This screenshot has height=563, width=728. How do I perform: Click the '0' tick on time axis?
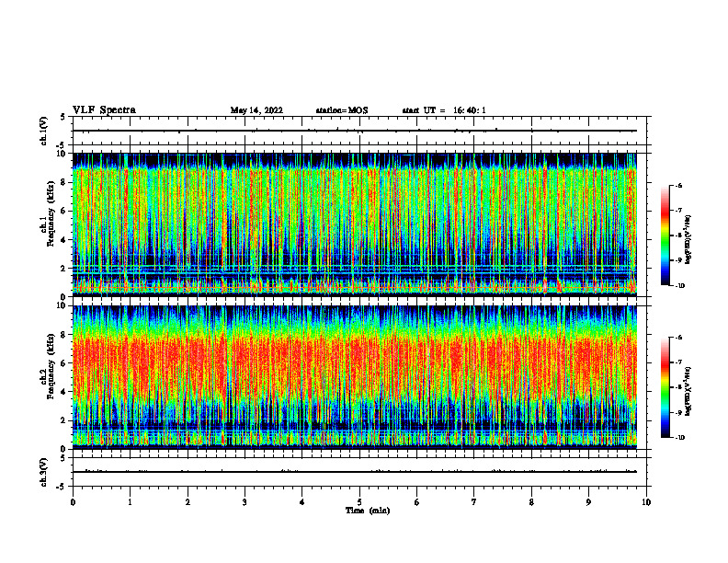pyautogui.click(x=73, y=502)
